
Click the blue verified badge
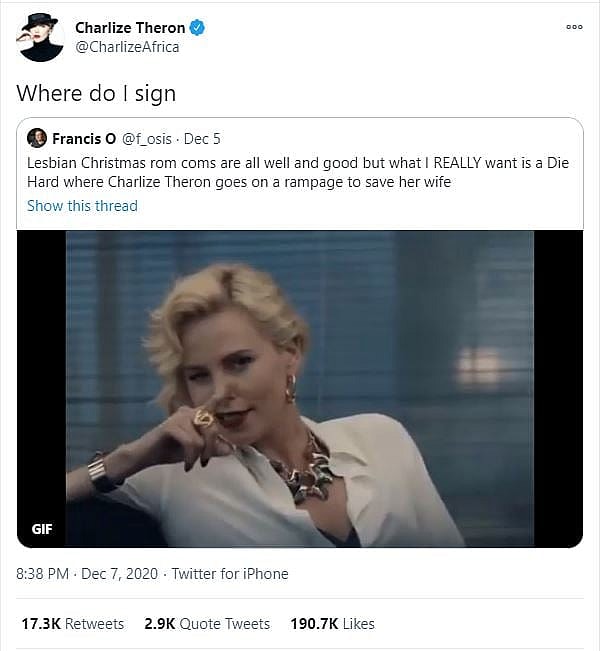pyautogui.click(x=198, y=28)
